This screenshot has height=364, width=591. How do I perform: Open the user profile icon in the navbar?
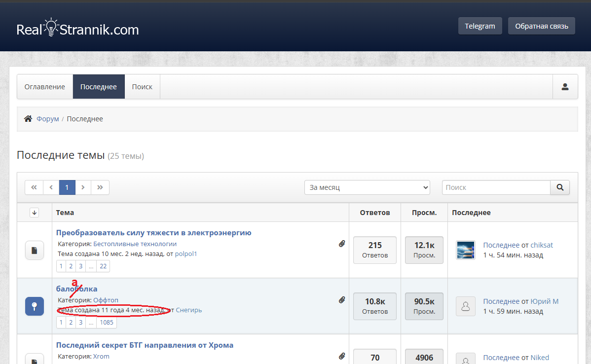click(x=565, y=87)
